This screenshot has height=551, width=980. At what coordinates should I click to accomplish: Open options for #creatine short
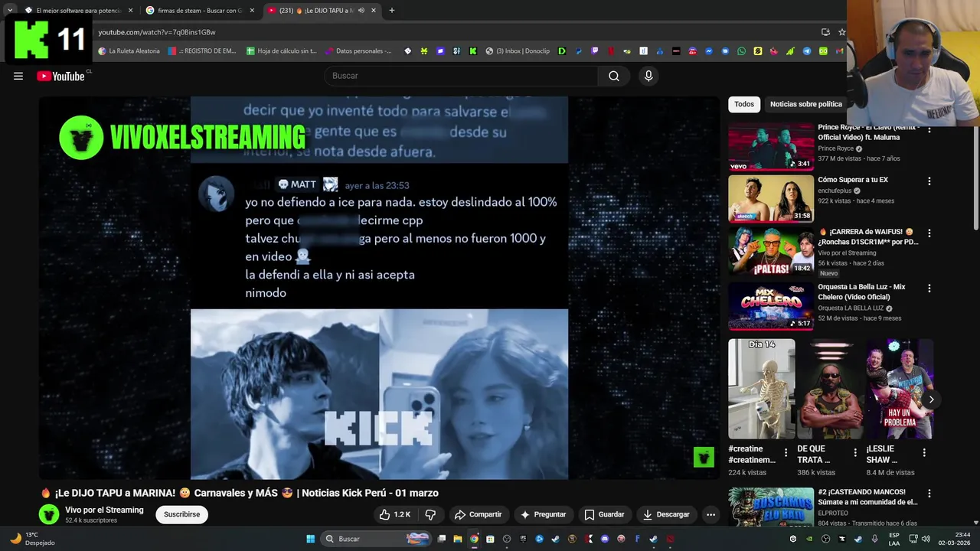click(786, 453)
